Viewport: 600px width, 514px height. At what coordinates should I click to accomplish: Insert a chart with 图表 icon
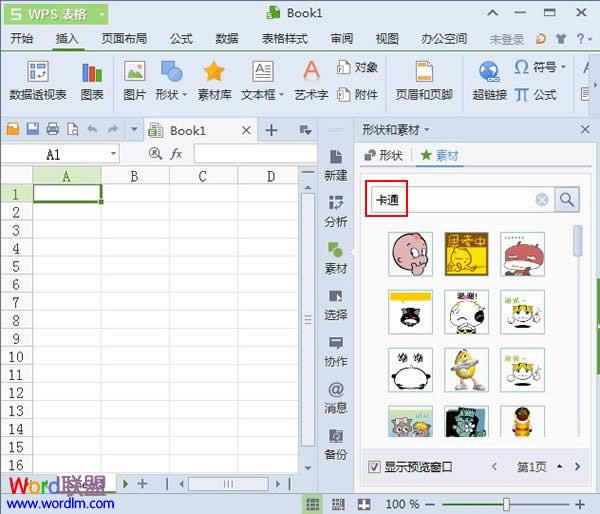pos(92,73)
